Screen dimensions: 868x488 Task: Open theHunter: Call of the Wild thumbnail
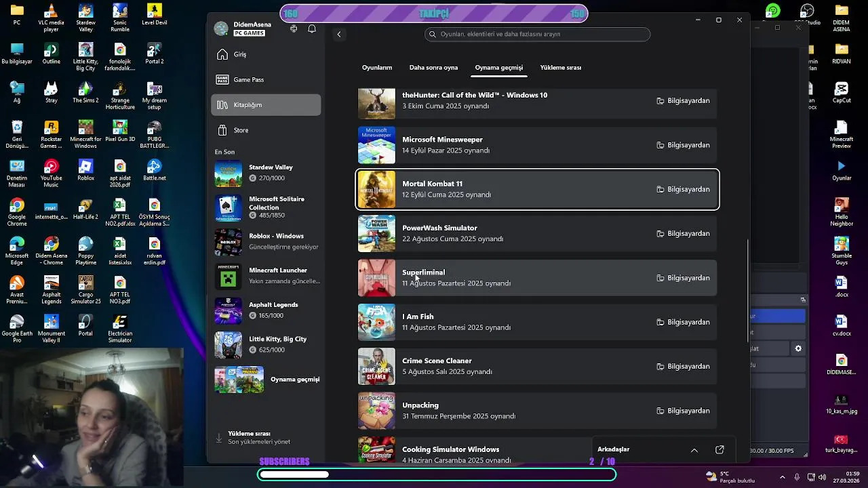[376, 104]
